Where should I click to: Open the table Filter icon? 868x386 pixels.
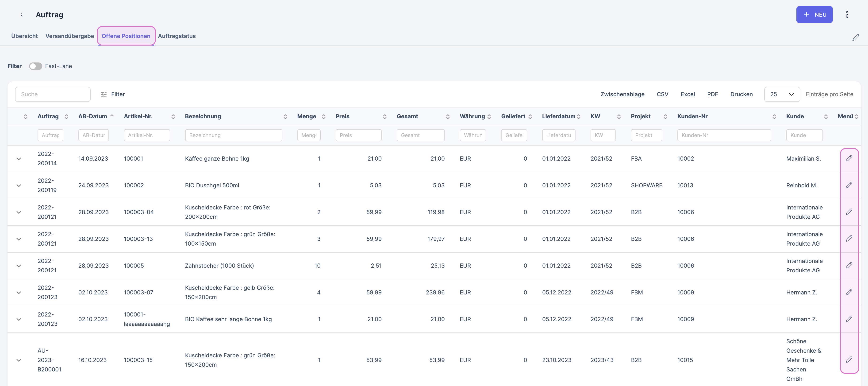click(x=104, y=94)
